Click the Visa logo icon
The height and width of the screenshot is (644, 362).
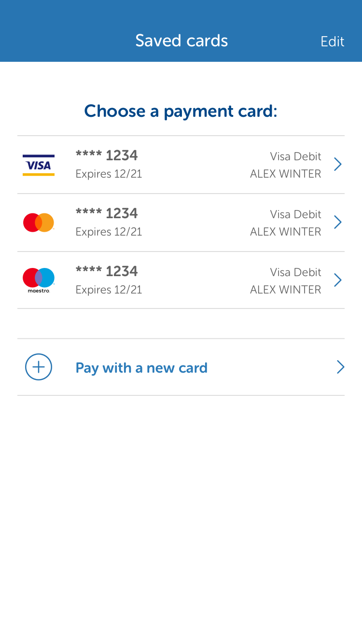pyautogui.click(x=39, y=165)
